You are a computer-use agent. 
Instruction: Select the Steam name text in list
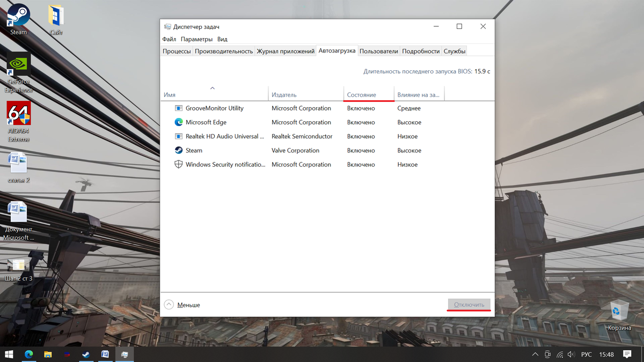pos(194,151)
